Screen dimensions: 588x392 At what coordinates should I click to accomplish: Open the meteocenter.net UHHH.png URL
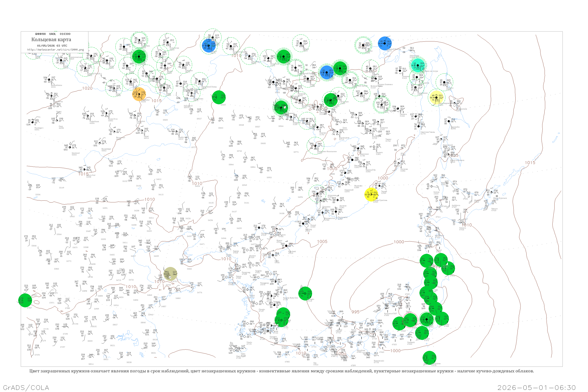[55, 50]
